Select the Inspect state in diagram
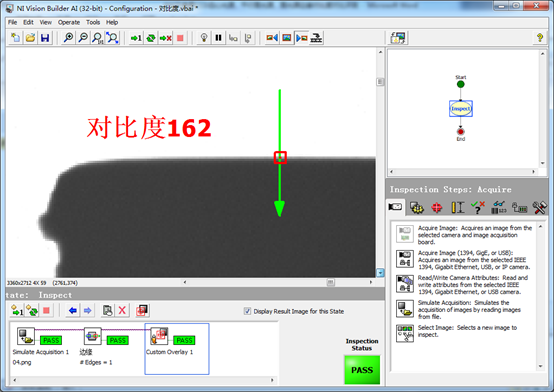 tap(461, 109)
